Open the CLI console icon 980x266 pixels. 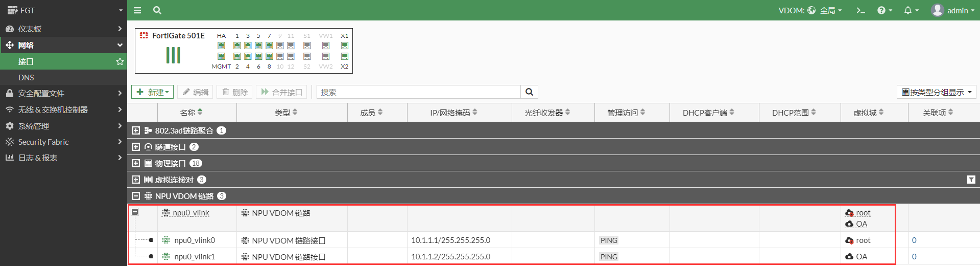click(861, 10)
